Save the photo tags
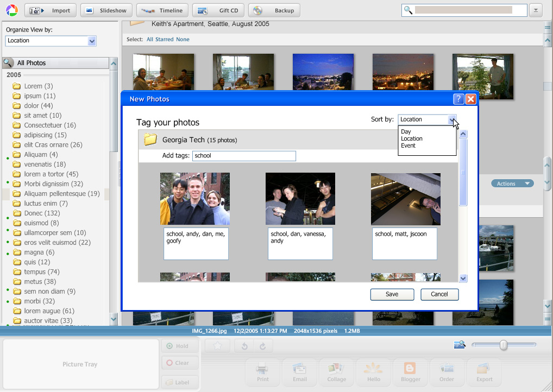This screenshot has width=553, height=392. click(392, 294)
